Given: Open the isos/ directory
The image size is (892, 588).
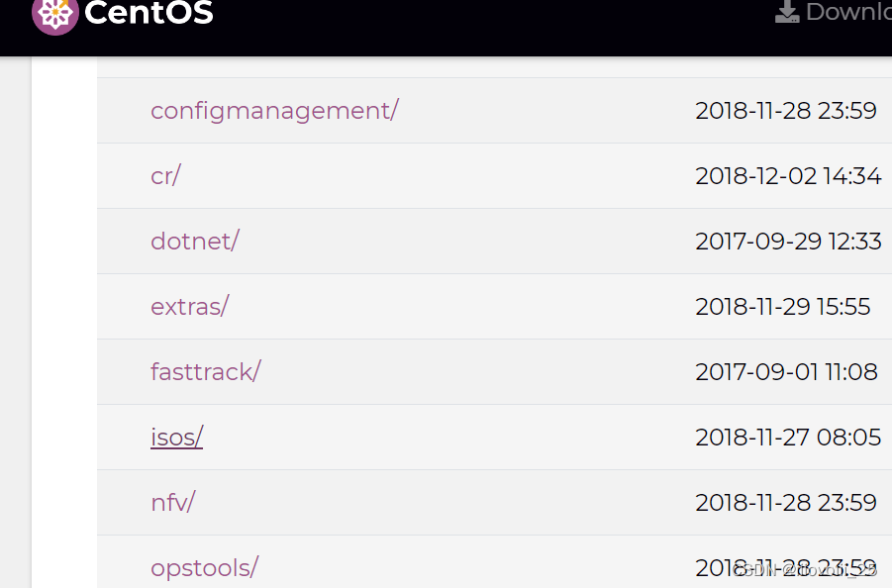Looking at the screenshot, I should click(x=176, y=437).
